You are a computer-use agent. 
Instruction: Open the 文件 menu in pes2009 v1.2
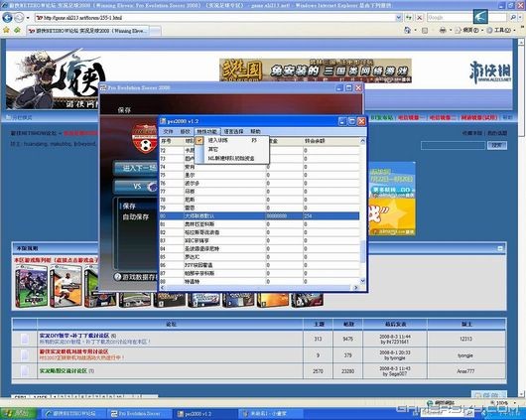168,131
